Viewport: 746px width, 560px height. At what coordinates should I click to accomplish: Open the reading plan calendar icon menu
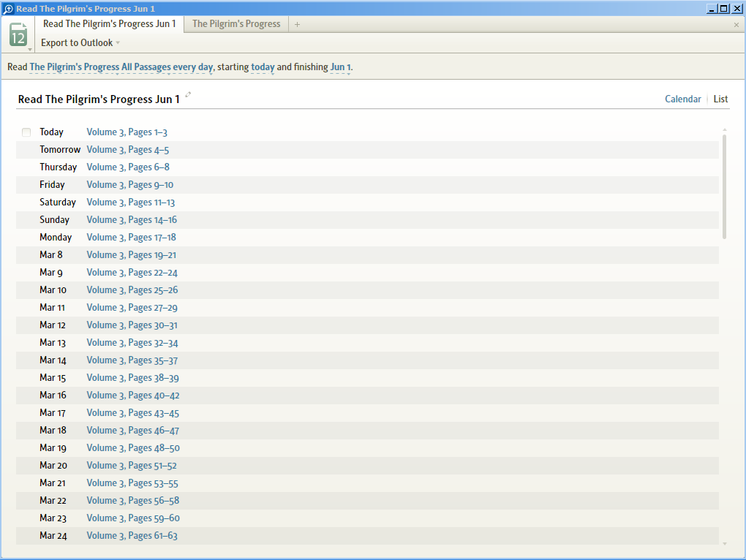click(x=18, y=34)
